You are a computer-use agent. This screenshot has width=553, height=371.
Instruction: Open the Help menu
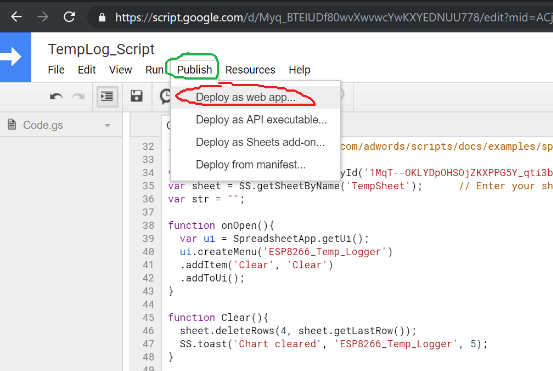click(299, 70)
